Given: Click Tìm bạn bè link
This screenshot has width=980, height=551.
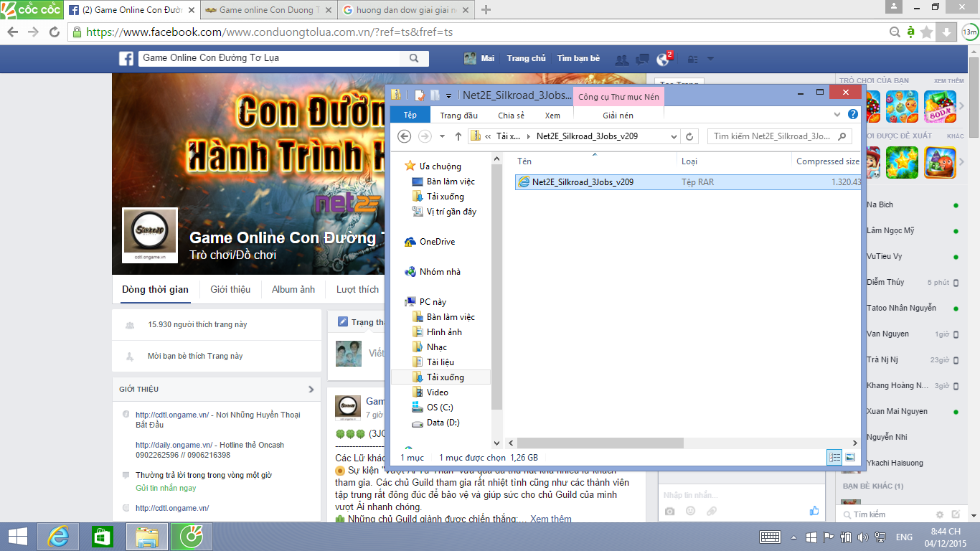Looking at the screenshot, I should coord(578,58).
